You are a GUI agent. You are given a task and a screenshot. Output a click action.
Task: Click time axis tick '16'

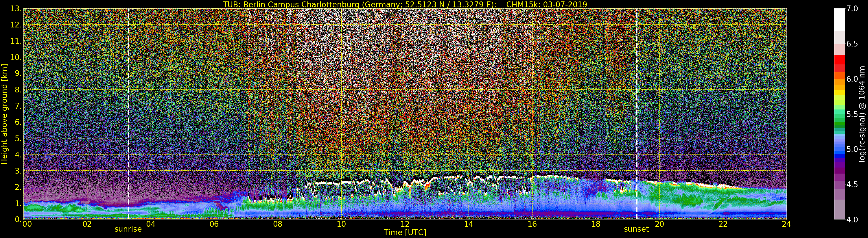pos(532,224)
